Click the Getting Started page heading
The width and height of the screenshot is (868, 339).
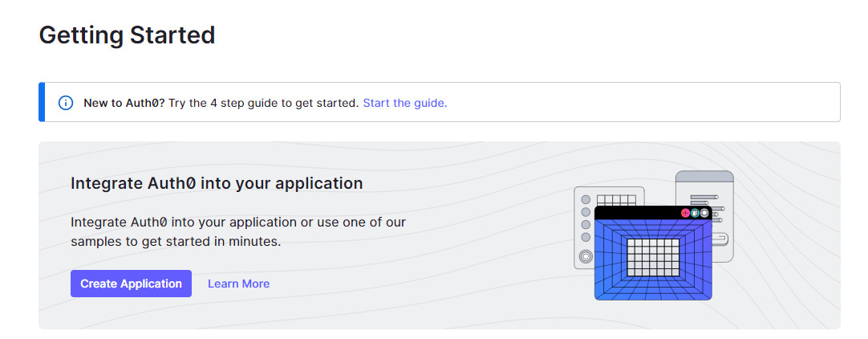[x=127, y=35]
